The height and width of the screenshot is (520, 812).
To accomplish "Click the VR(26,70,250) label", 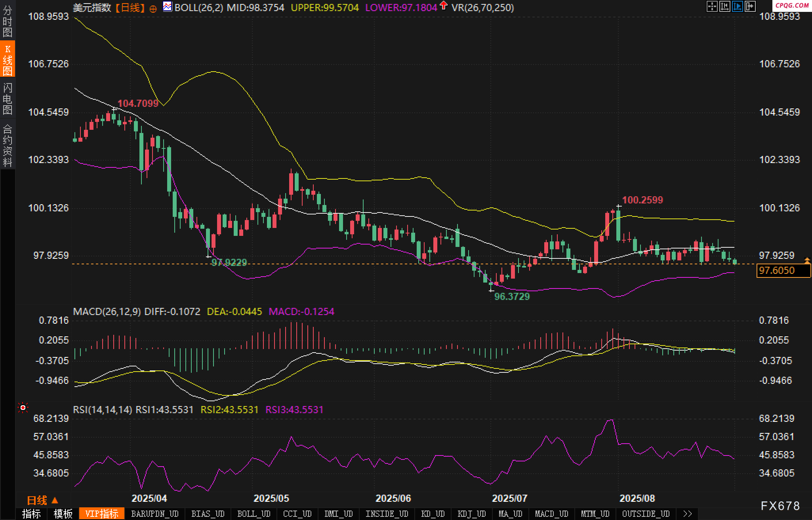I will tap(483, 8).
